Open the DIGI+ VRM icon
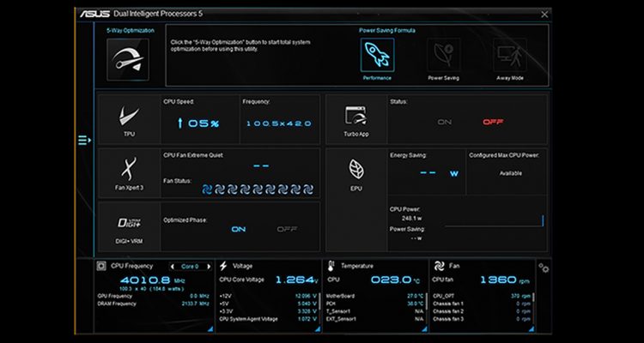The height and width of the screenshot is (343, 644). point(129,223)
